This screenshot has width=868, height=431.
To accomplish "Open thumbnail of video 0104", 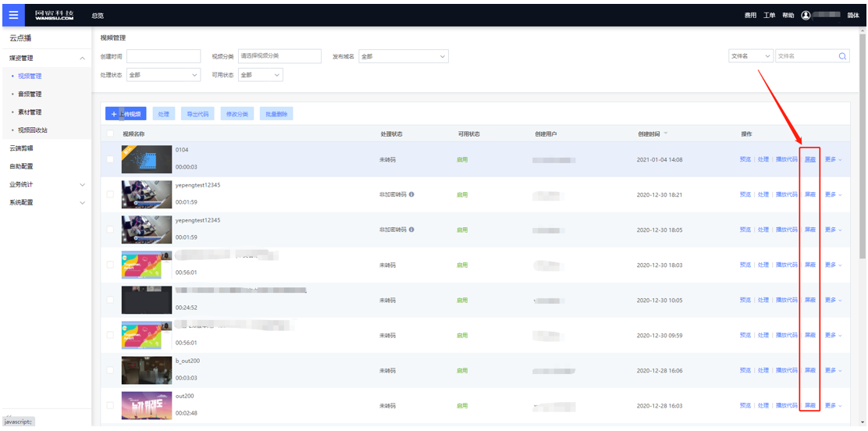I will coord(147,159).
